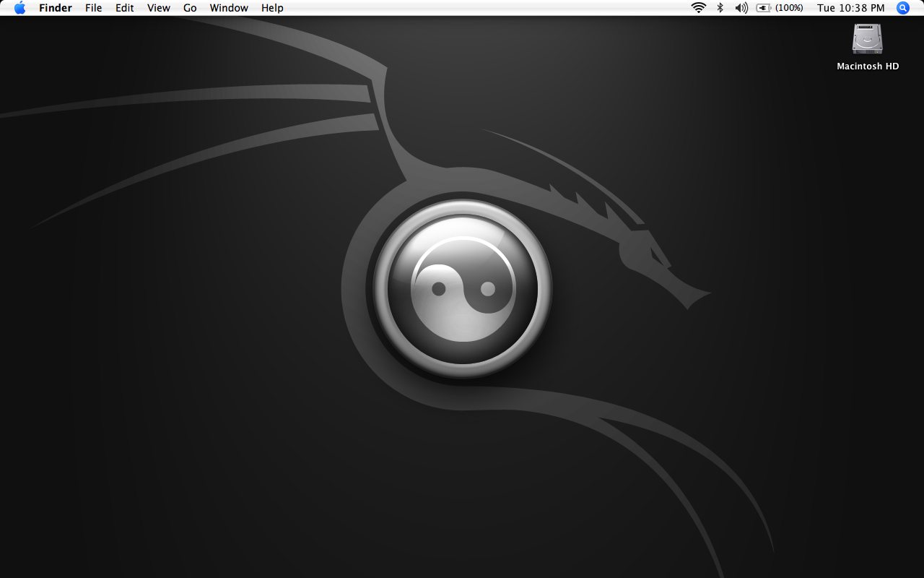Click the battery percentage (100%) text
The width and height of the screenshot is (924, 578).
click(x=789, y=8)
